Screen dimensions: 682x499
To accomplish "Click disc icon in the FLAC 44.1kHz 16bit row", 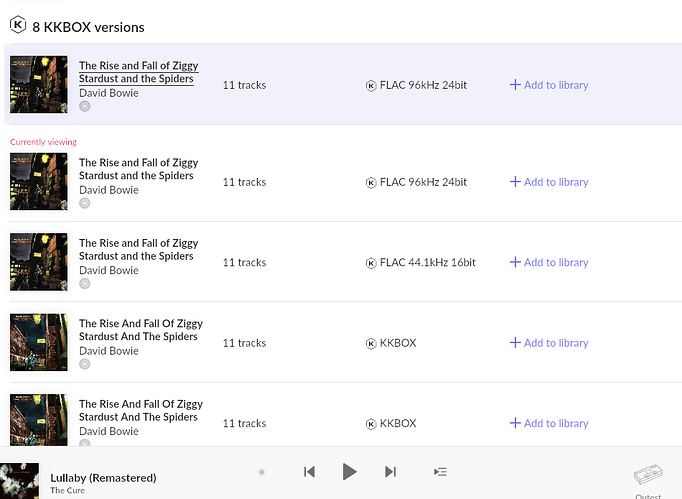I will [x=85, y=284].
